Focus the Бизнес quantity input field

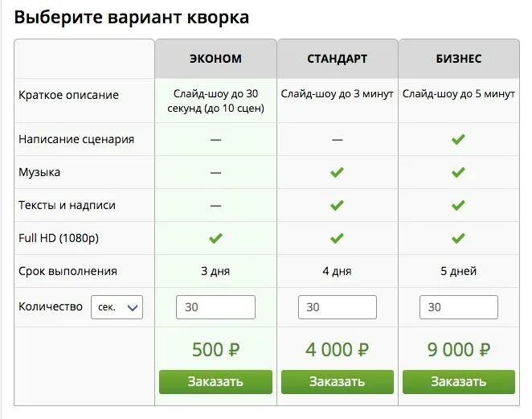point(459,307)
